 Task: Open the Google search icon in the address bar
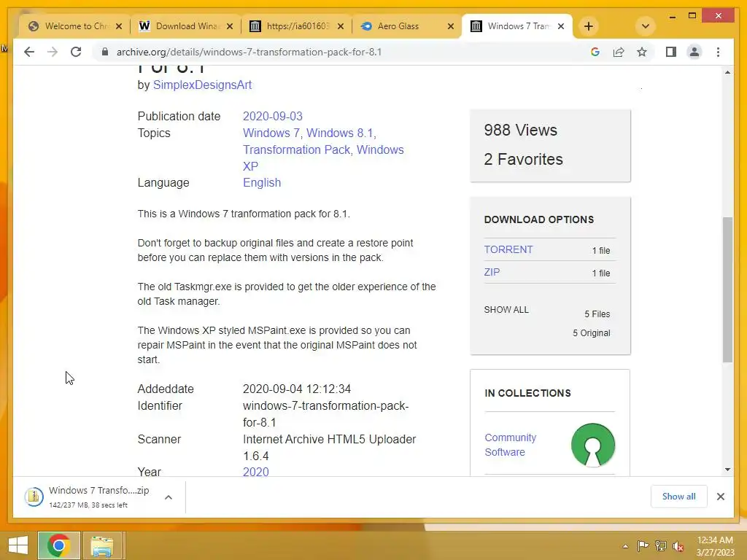tap(595, 52)
